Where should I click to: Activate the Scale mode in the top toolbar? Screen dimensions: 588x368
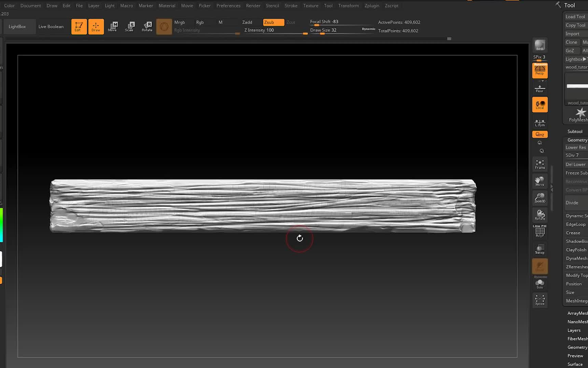(x=130, y=26)
